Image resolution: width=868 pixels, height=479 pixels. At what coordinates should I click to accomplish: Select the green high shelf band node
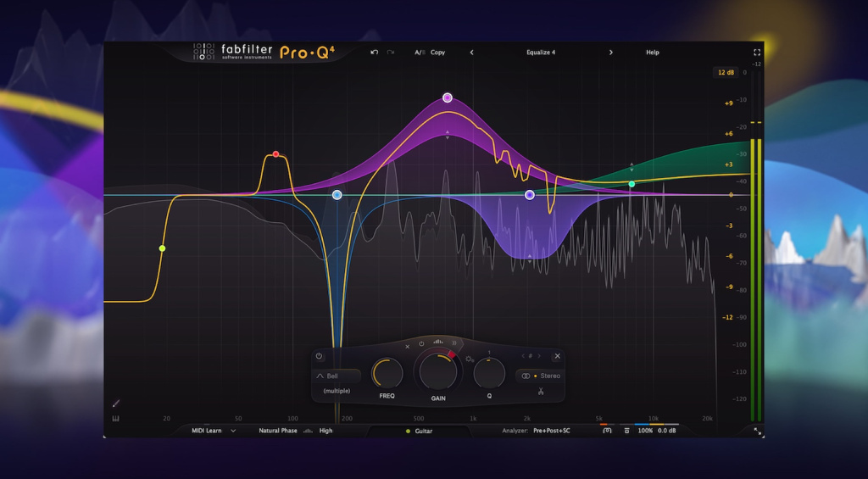tap(632, 184)
